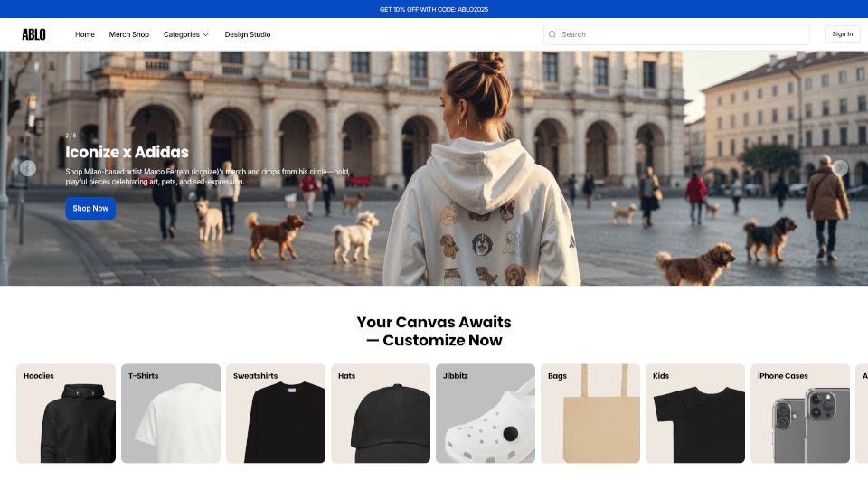
Task: Choose the Kids category card
Action: coord(695,413)
